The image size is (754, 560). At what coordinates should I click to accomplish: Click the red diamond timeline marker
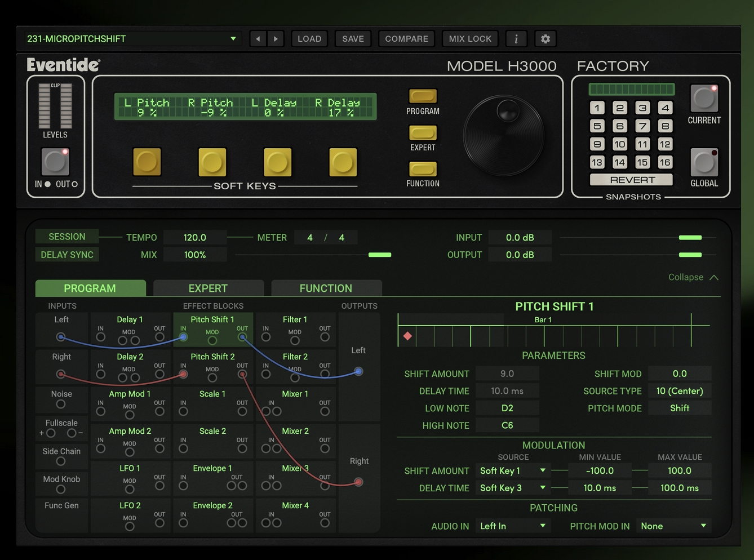point(407,336)
